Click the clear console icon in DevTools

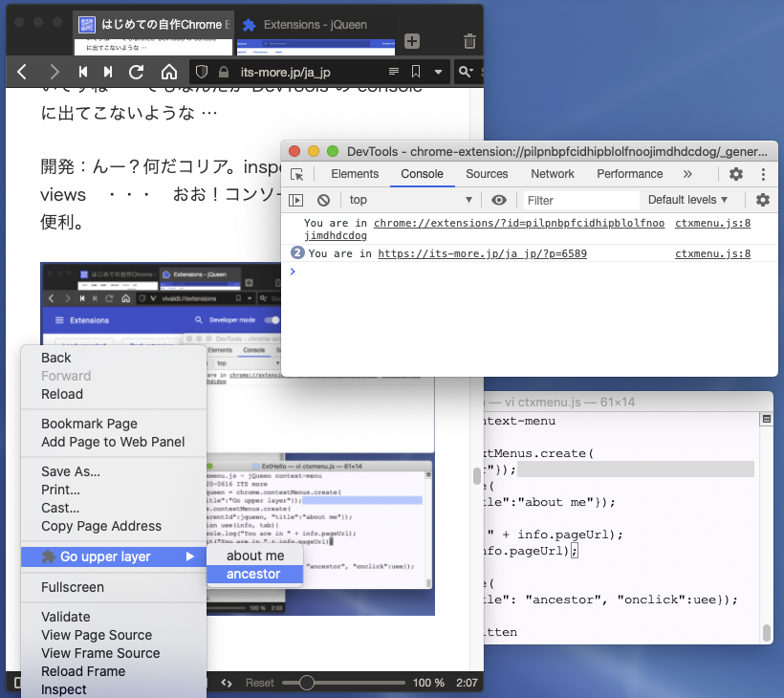click(x=324, y=200)
